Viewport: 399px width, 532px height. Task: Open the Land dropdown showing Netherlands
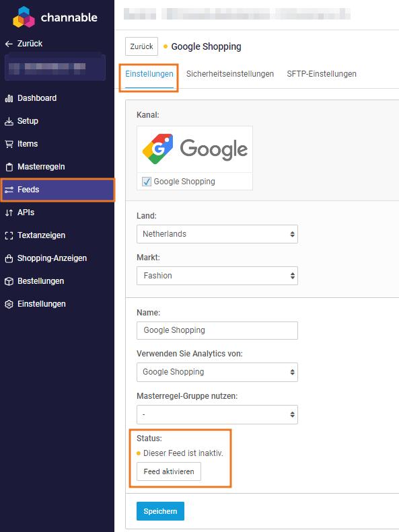tap(217, 234)
